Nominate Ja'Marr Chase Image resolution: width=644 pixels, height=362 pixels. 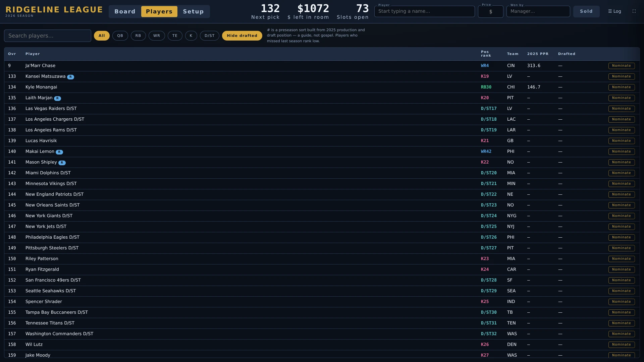pos(621,66)
